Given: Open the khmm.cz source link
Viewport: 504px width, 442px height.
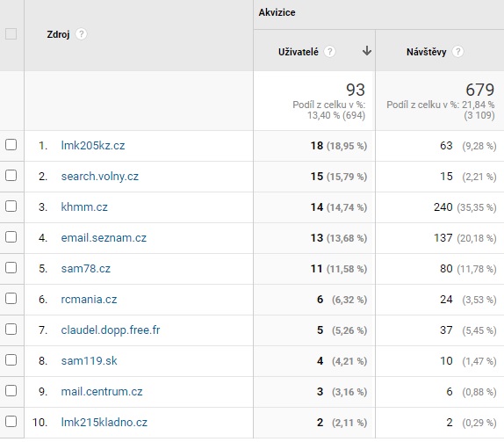Looking at the screenshot, I should click(84, 207).
